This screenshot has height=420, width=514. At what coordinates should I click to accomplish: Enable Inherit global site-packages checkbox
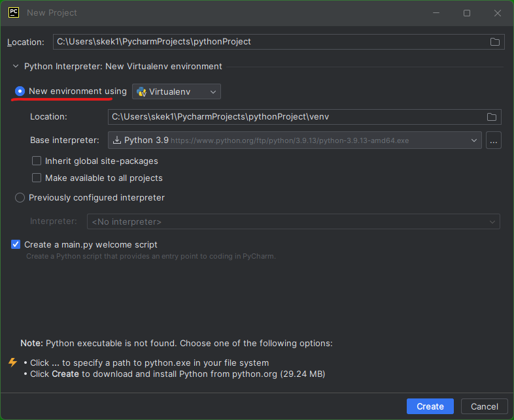coord(37,161)
